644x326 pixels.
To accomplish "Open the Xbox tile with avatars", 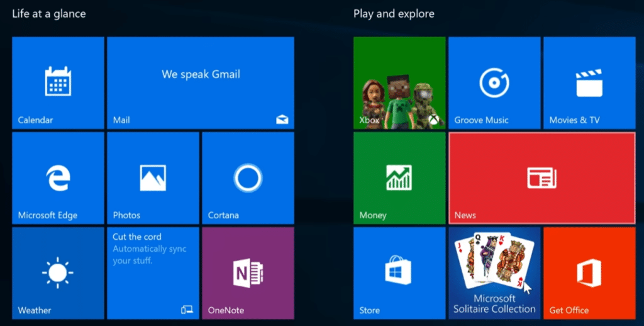I will [399, 82].
